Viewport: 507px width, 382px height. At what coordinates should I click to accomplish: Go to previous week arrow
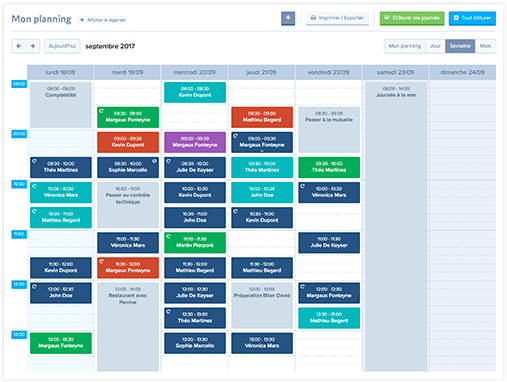19,46
